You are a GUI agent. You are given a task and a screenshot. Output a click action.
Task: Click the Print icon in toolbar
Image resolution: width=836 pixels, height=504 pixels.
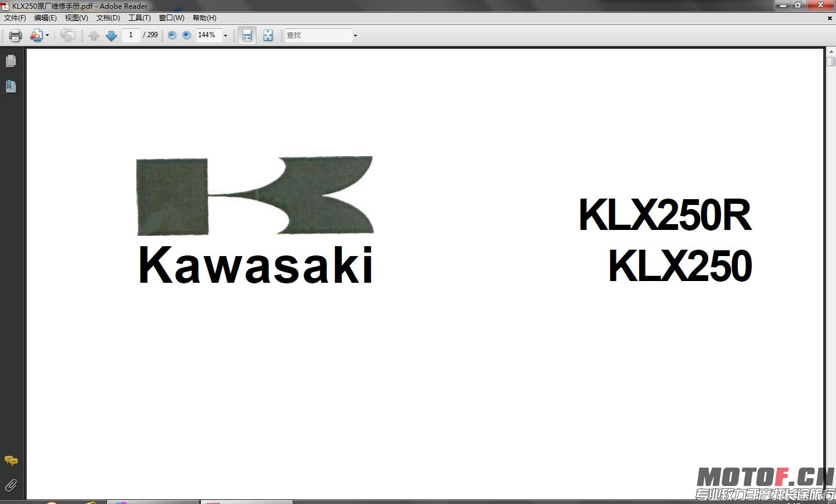[x=15, y=35]
